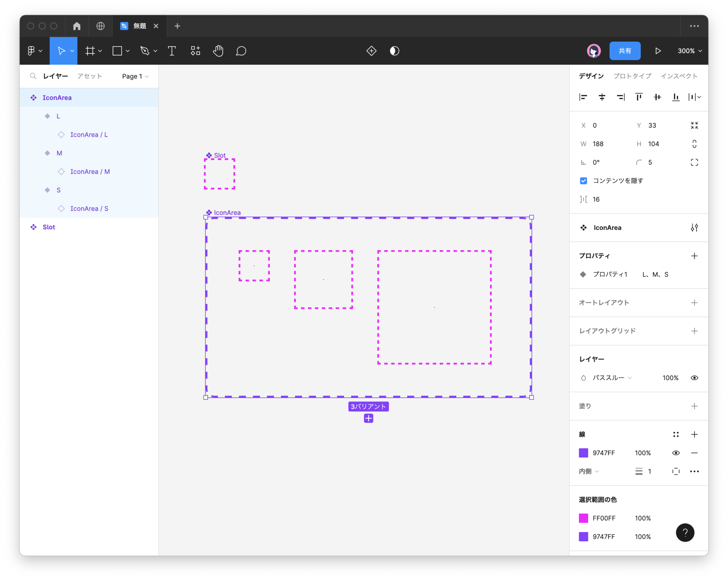Toggle layer visibility eye in レイヤー section
Screen dimensions: 728x580
tap(694, 378)
